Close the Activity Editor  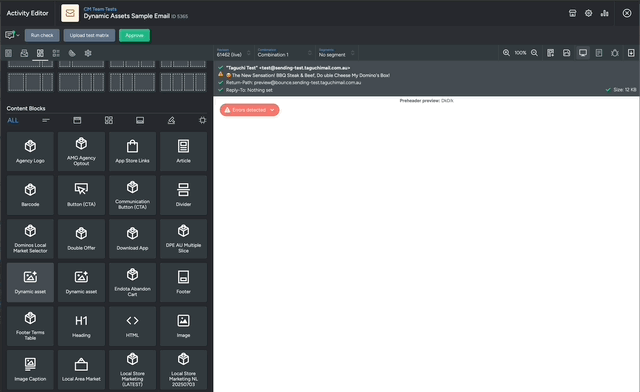coord(627,13)
